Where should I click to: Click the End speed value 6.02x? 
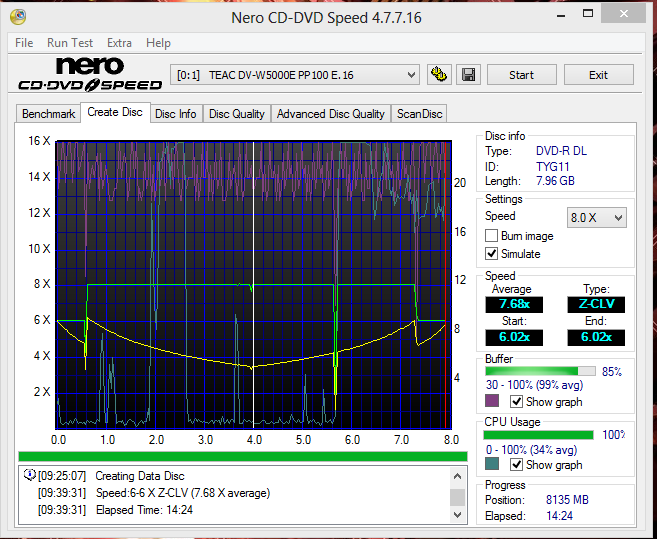coord(596,337)
